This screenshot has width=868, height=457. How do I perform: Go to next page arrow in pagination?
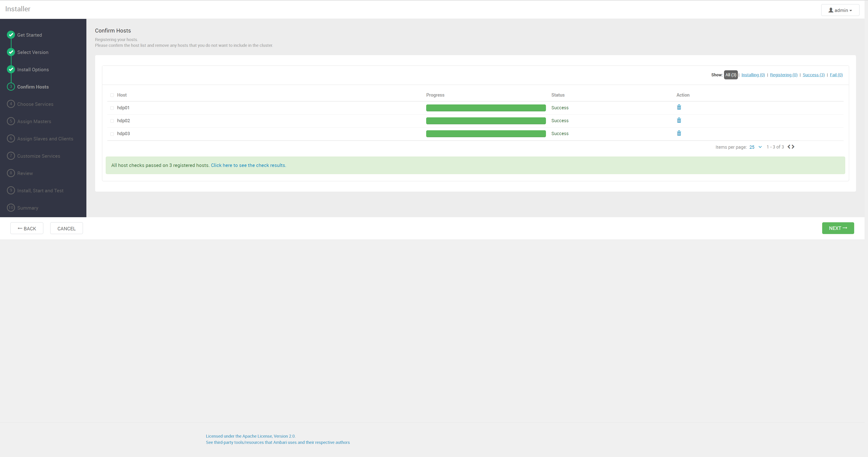coord(793,147)
